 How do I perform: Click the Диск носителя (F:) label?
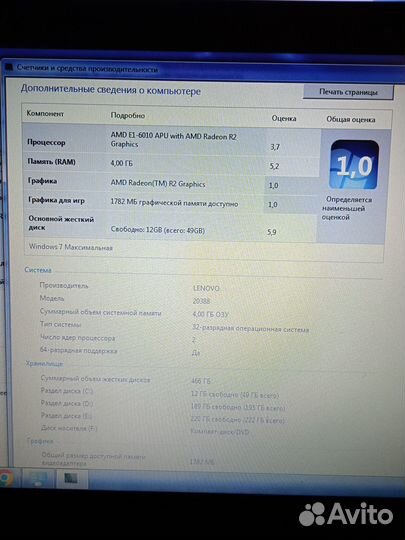click(69, 428)
